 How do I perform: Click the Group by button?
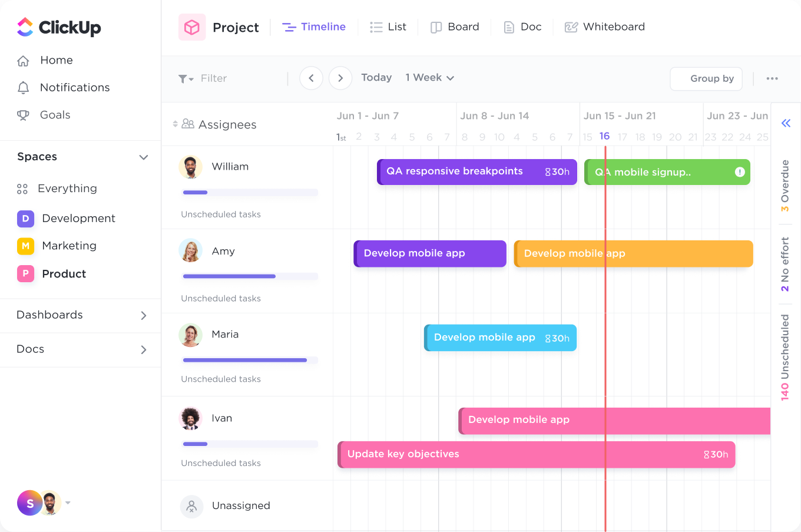point(706,78)
